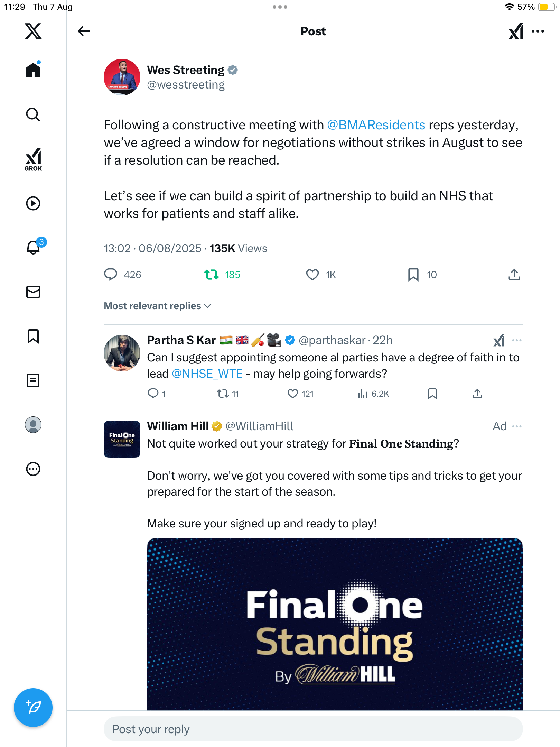Open Bookmarks in the sidebar
This screenshot has height=747, width=560.
(x=33, y=336)
